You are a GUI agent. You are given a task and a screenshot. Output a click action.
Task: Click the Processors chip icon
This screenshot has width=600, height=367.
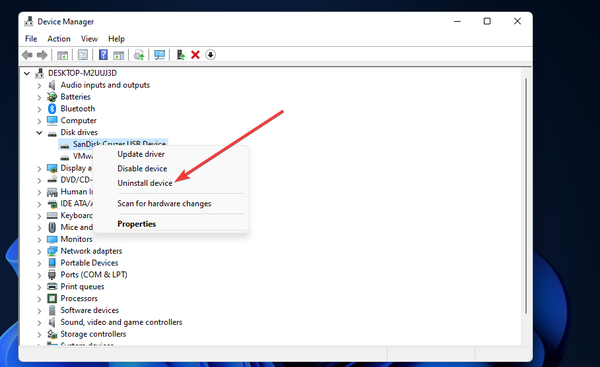pyautogui.click(x=52, y=298)
